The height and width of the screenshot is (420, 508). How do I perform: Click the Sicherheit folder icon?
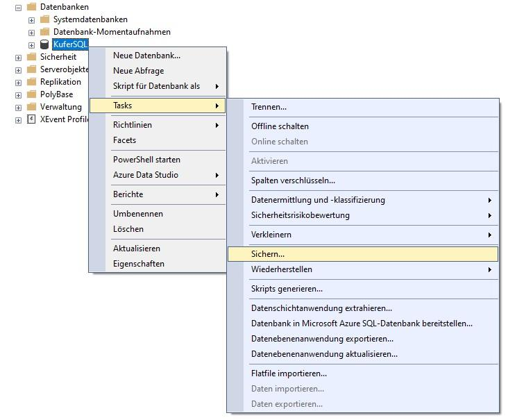tap(31, 57)
